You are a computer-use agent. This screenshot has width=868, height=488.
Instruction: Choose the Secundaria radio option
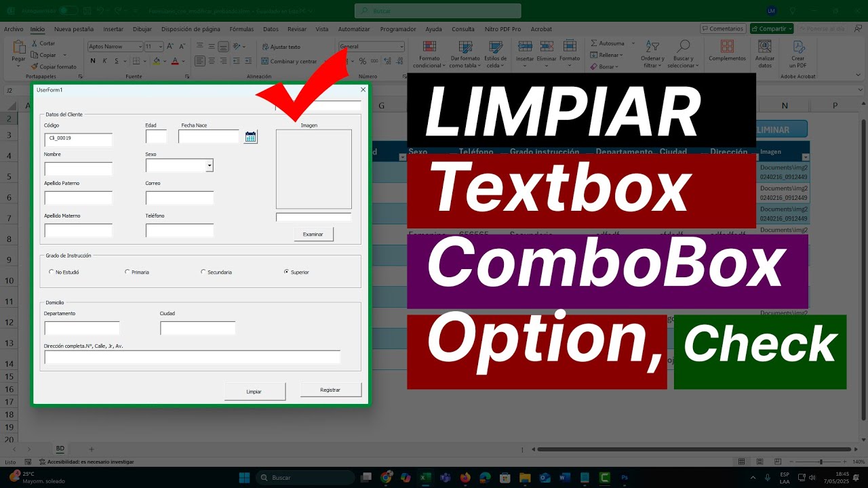coord(203,272)
